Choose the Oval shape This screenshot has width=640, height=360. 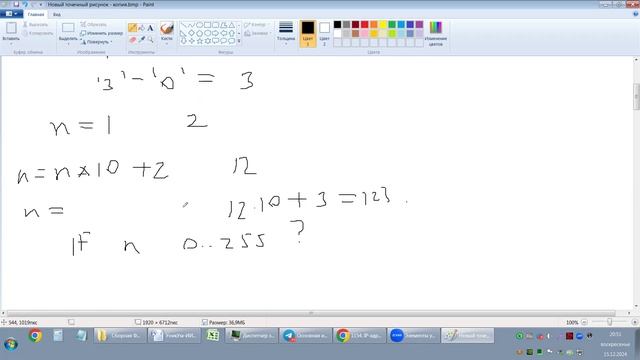click(x=200, y=25)
